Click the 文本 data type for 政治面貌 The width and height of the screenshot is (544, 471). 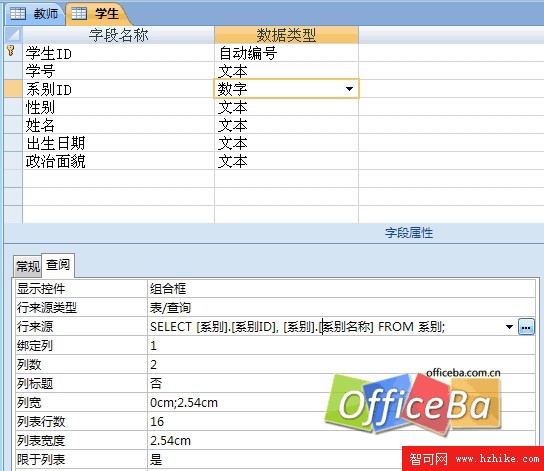click(286, 161)
